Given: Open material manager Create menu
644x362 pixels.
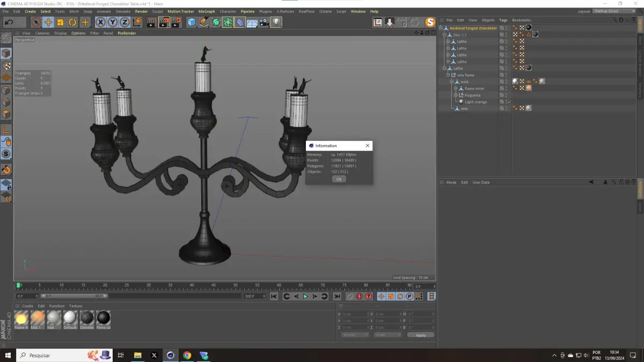Looking at the screenshot, I should coord(27,306).
